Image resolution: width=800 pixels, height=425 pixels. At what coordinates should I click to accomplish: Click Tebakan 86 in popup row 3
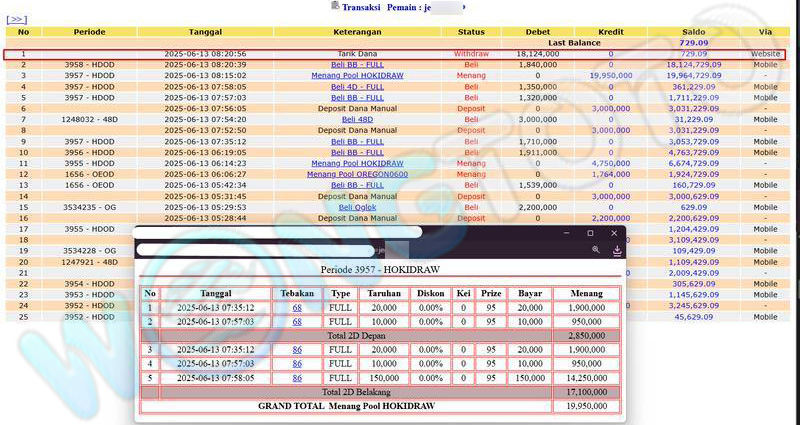297,350
